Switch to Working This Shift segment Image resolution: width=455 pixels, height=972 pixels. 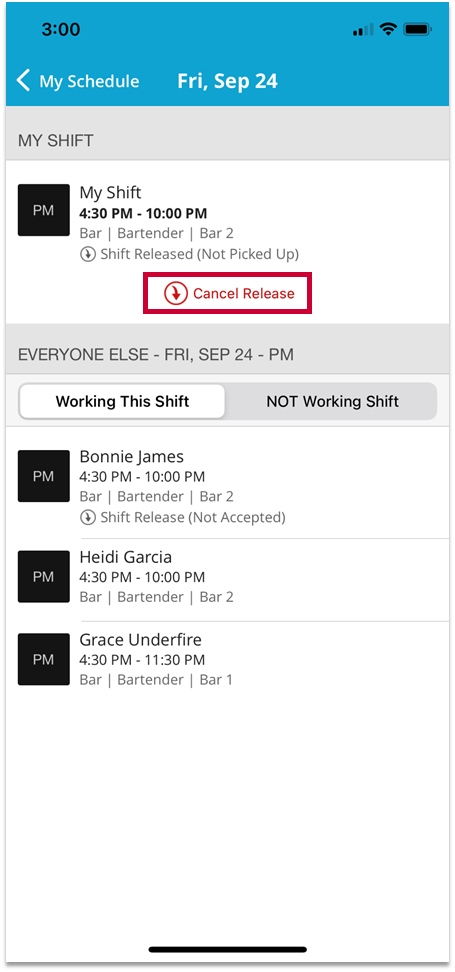click(x=122, y=401)
